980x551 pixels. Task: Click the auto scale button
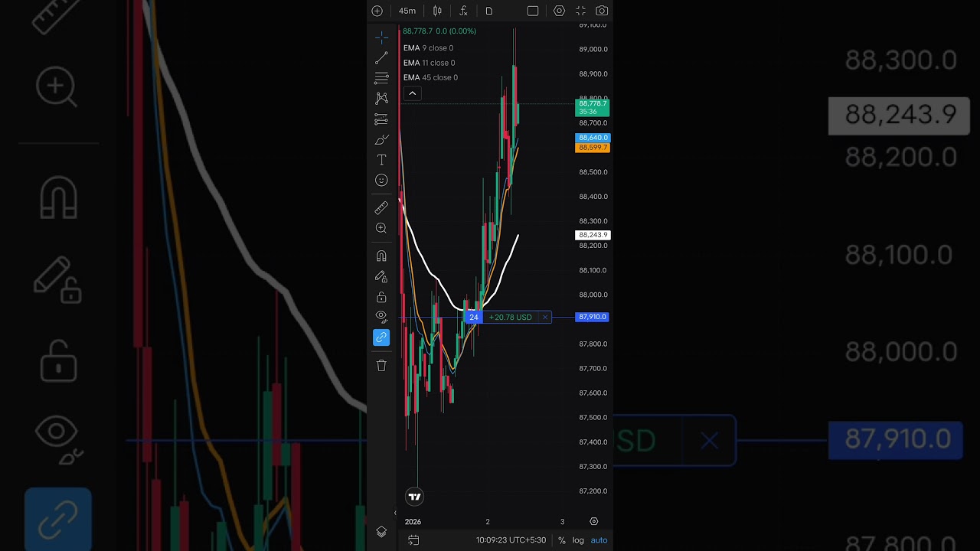[x=599, y=540]
